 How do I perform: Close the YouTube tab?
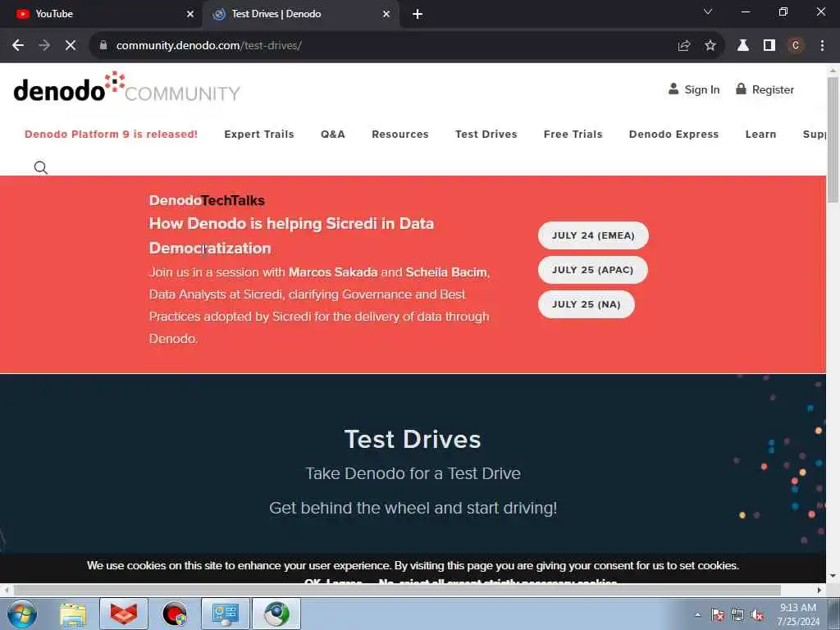[189, 14]
